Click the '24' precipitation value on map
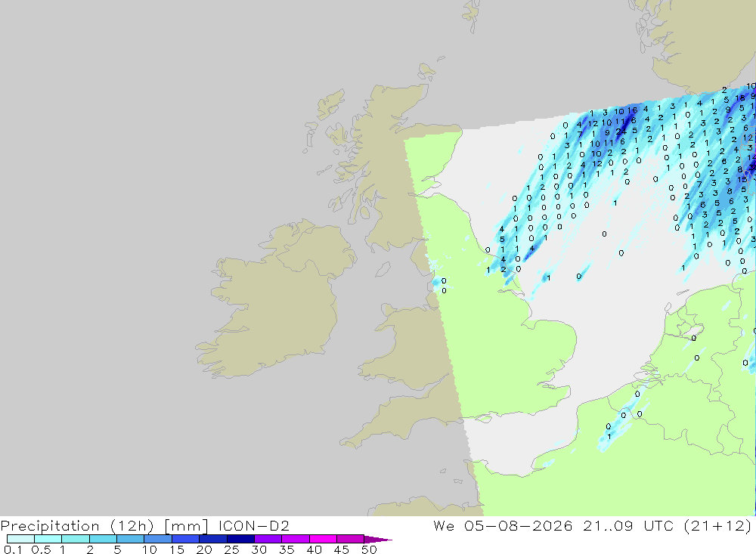This screenshot has height=554, width=756. [621, 132]
